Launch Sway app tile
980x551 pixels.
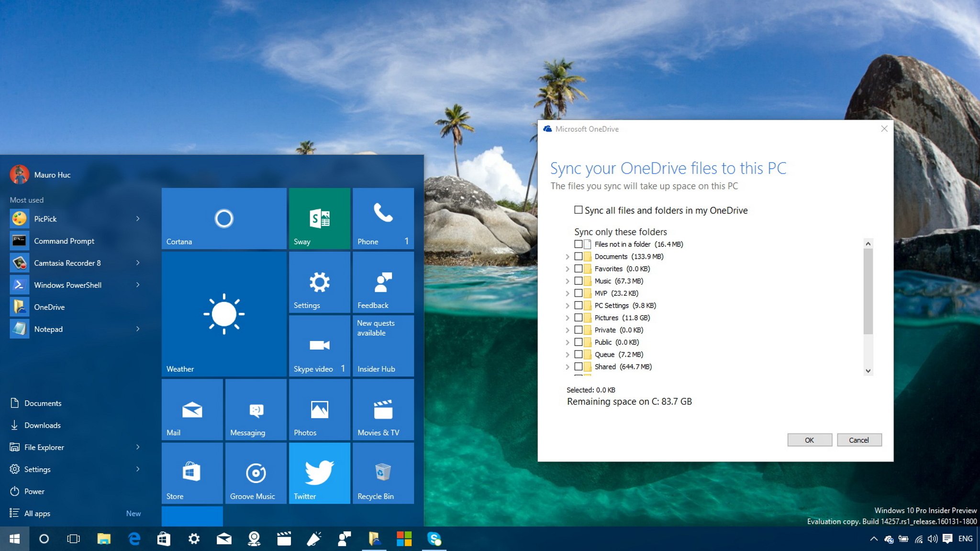click(x=319, y=218)
